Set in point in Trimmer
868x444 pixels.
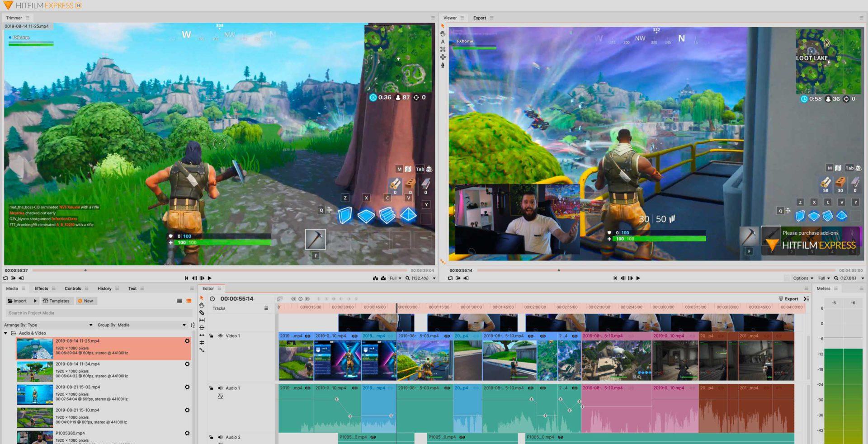(x=13, y=278)
